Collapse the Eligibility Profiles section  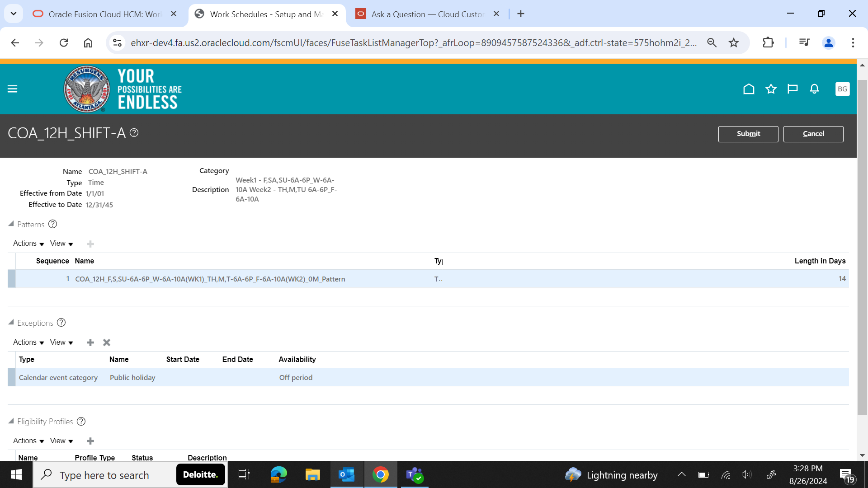(11, 421)
